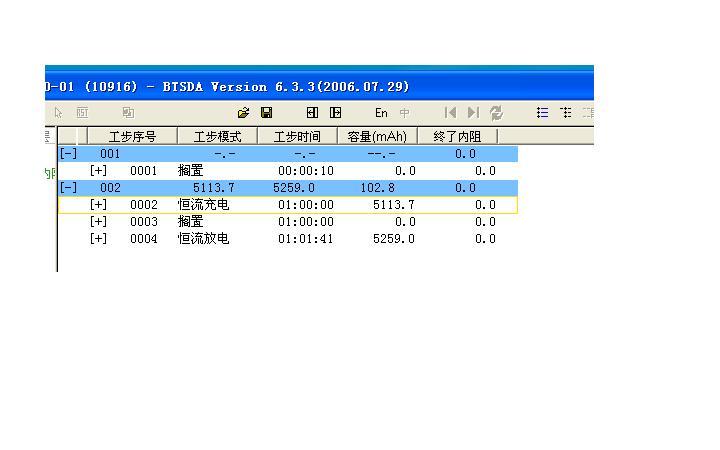Expand step 0003 with [+]
The image size is (720, 450).
pos(98,221)
